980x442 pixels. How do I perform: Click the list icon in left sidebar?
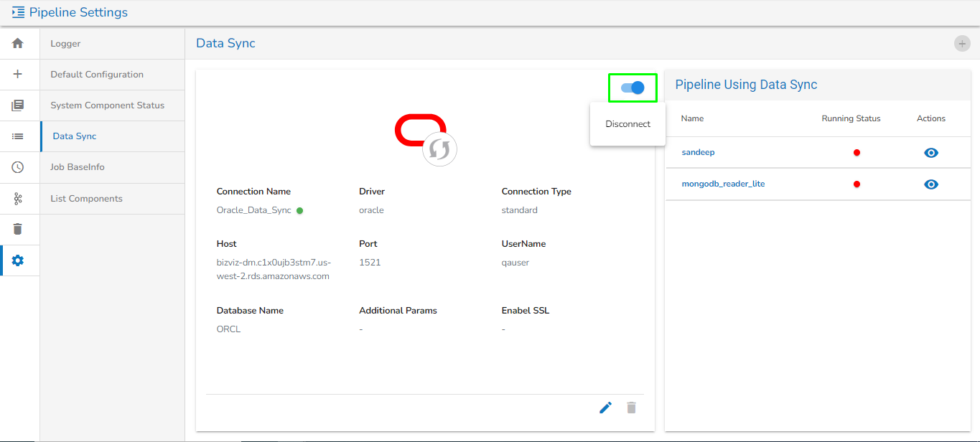tap(18, 136)
